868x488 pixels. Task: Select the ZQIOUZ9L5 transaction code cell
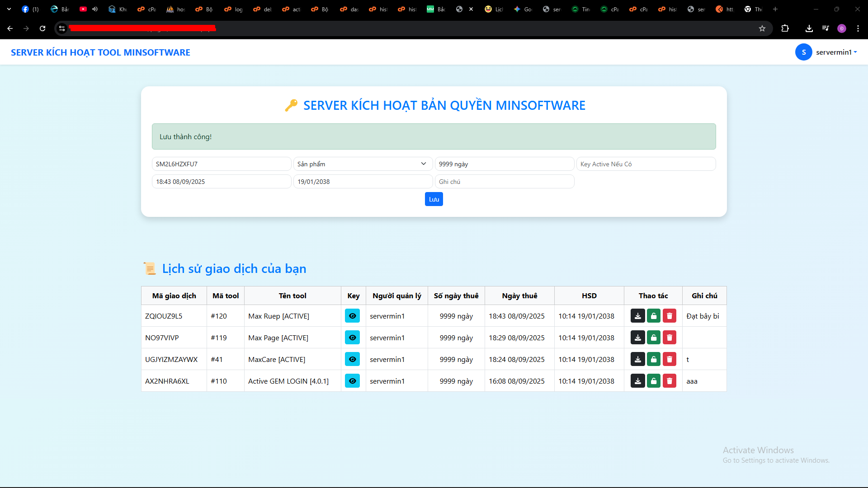(x=174, y=316)
